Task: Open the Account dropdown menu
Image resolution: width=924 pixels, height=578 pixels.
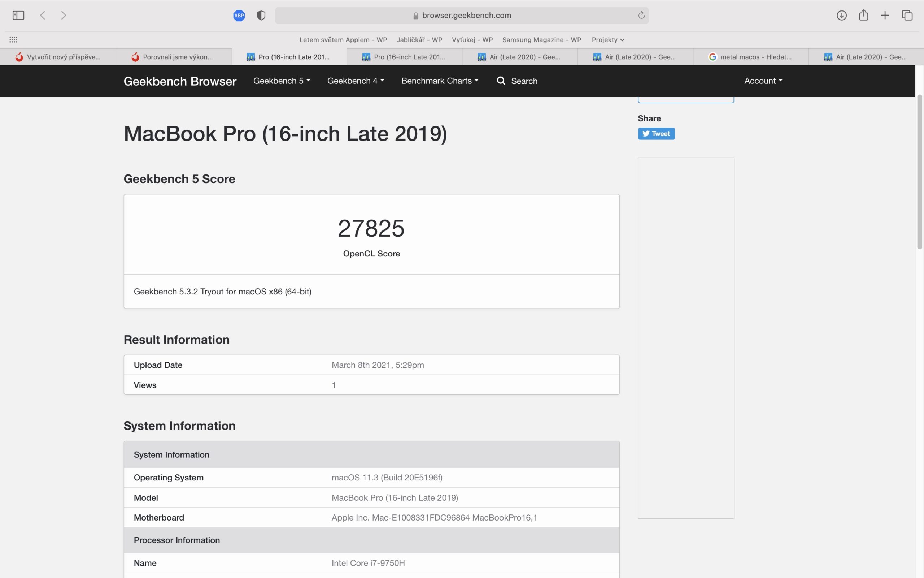Action: pyautogui.click(x=763, y=81)
